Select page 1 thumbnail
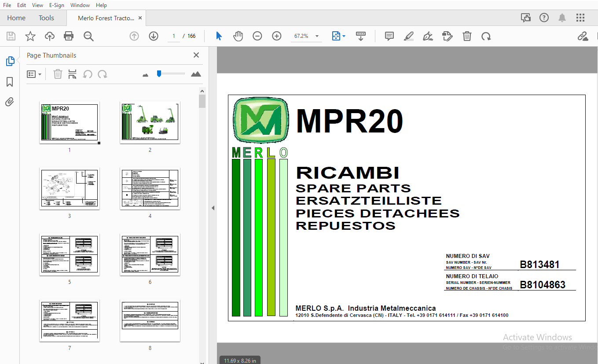The image size is (598, 364). (x=70, y=122)
